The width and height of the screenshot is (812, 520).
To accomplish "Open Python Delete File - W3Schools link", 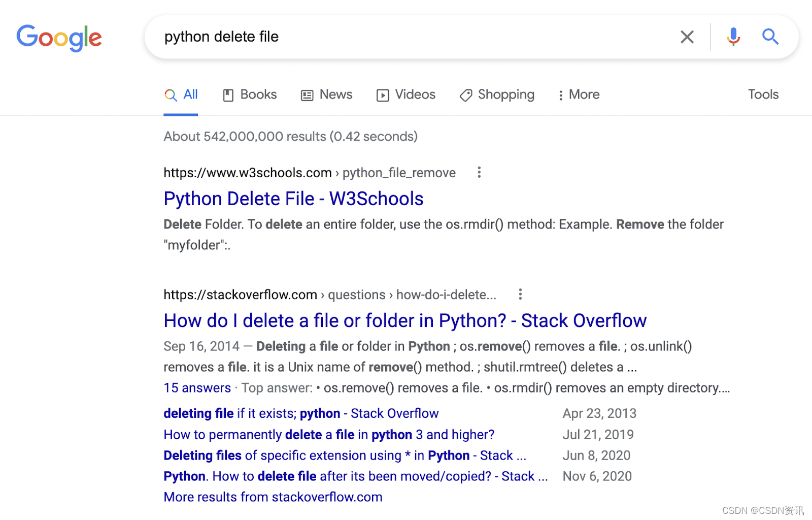I will 293,199.
